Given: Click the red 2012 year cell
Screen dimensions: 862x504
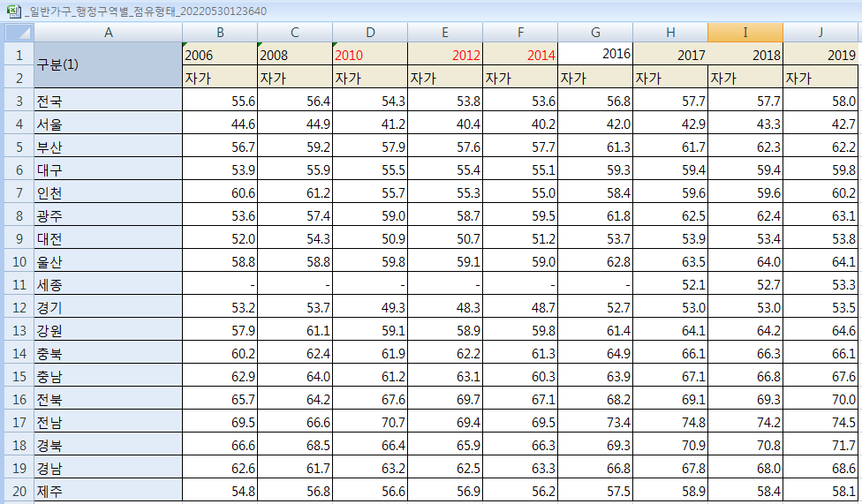Looking at the screenshot, I should (444, 55).
